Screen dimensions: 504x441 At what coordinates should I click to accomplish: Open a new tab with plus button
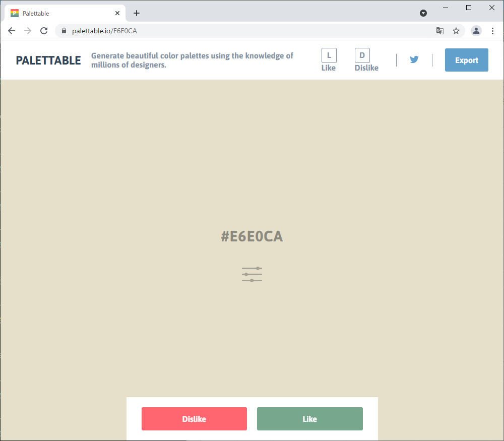pyautogui.click(x=137, y=13)
